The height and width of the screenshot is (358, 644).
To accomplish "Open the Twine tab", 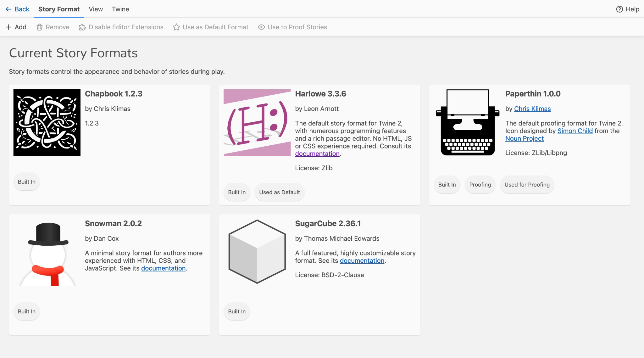I will tap(120, 9).
